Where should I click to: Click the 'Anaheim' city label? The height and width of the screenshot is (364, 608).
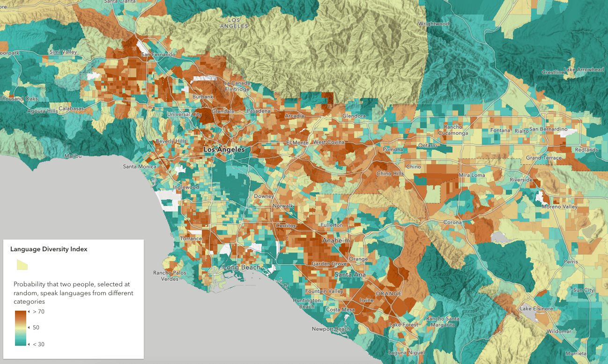point(336,240)
